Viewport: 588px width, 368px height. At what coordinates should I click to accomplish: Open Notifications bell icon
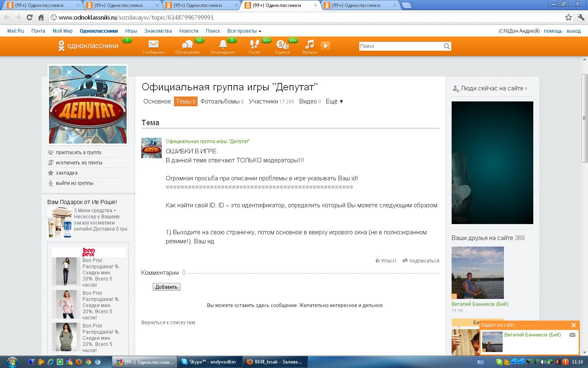[223, 44]
